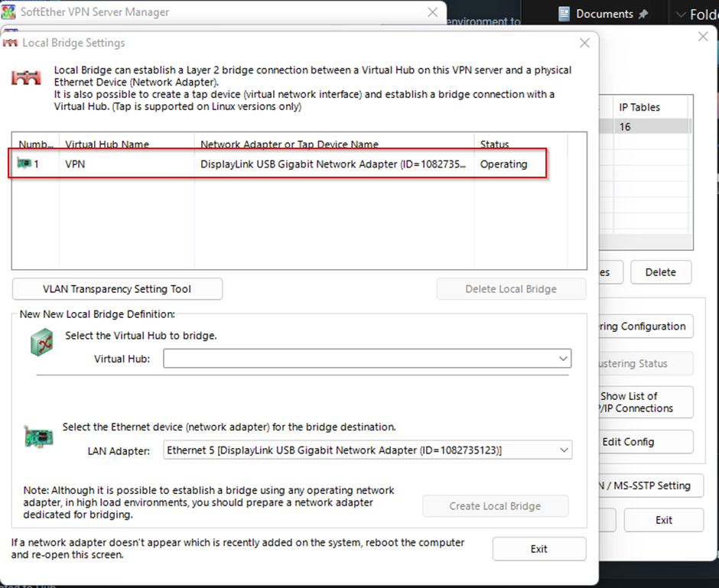
Task: Open the Virtual Hub dropdown
Action: pos(563,359)
